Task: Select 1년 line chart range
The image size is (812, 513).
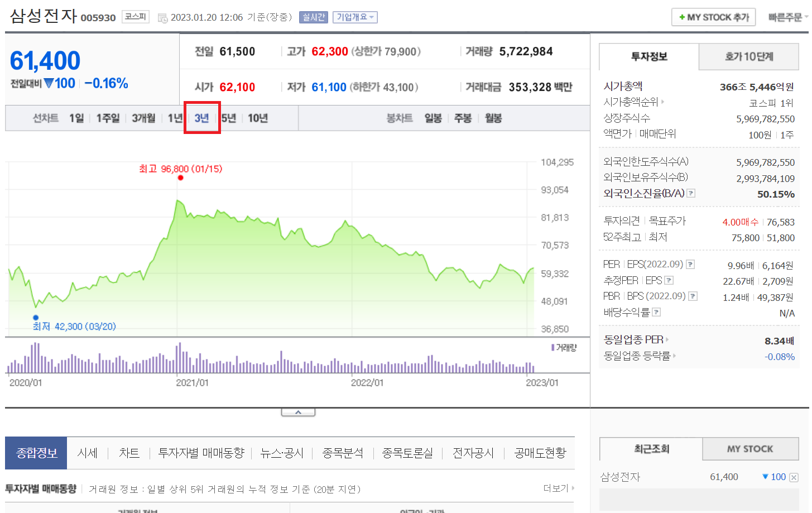Action: pos(175,118)
